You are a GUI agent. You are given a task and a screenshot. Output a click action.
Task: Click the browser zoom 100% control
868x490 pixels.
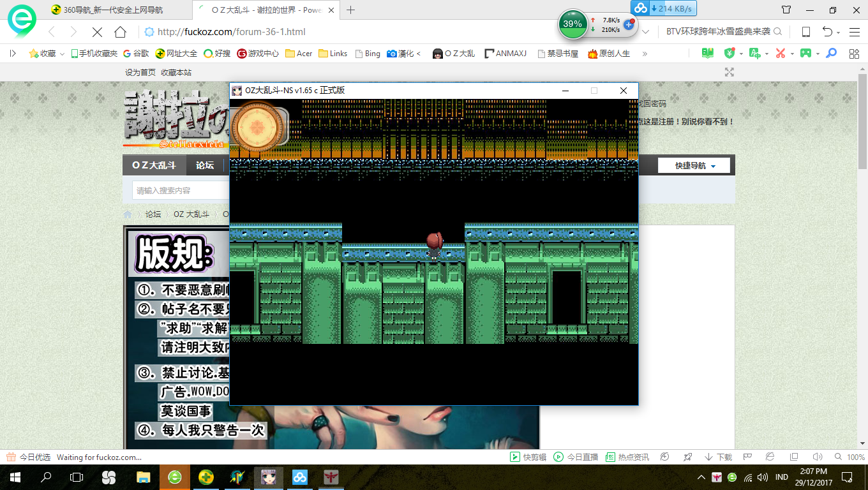(x=850, y=457)
